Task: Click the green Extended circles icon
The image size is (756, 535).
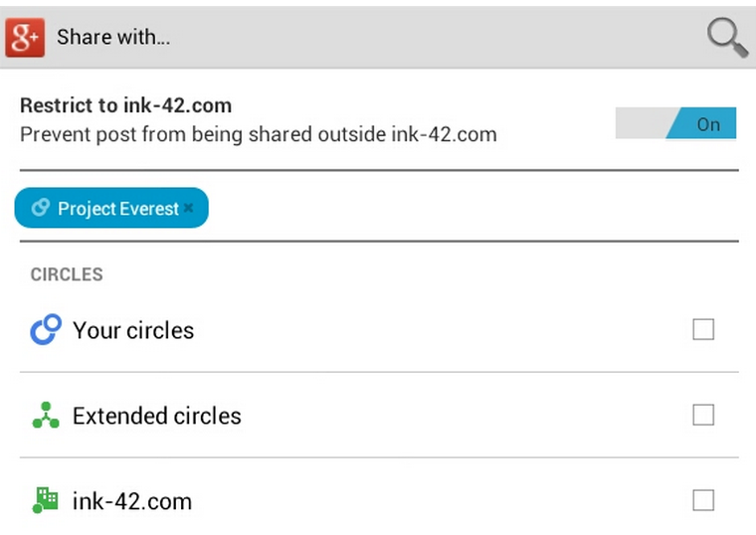Action: point(46,415)
